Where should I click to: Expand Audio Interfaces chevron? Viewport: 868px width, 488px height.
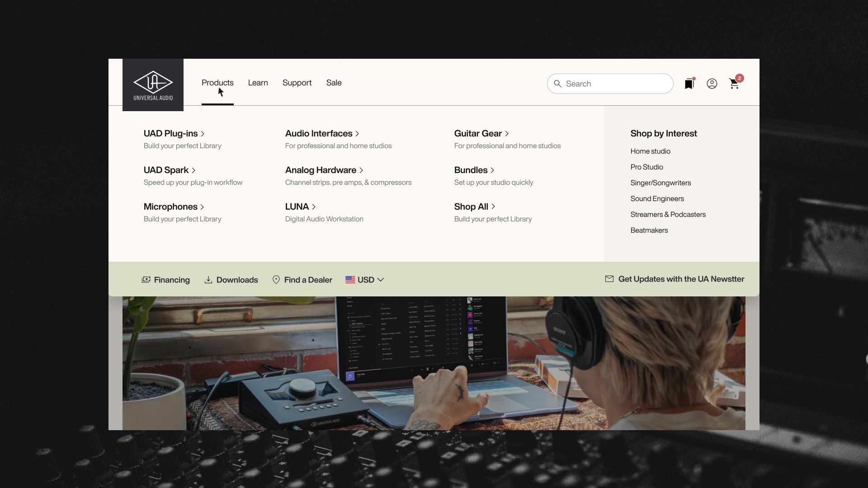click(x=357, y=134)
